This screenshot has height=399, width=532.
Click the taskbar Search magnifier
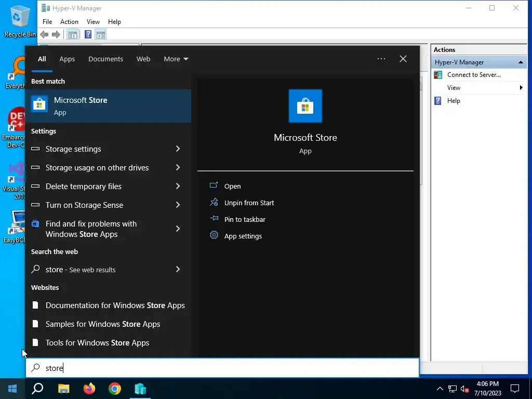[37, 389]
